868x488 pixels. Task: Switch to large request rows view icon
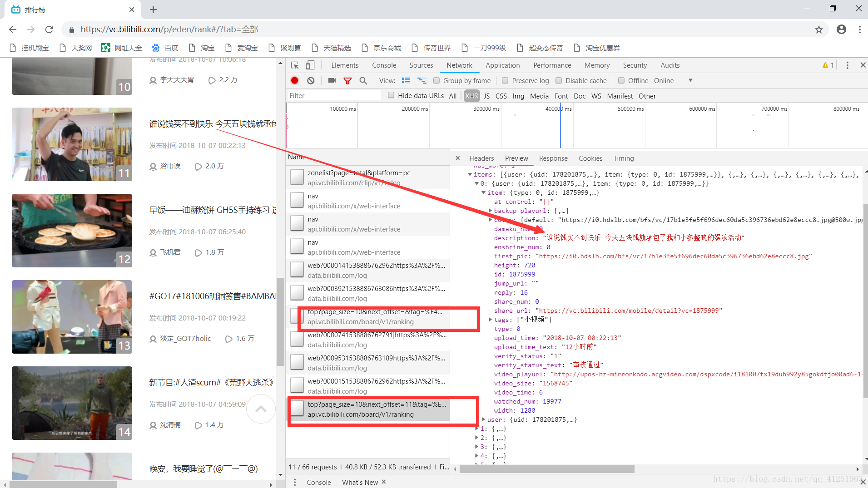tap(406, 80)
